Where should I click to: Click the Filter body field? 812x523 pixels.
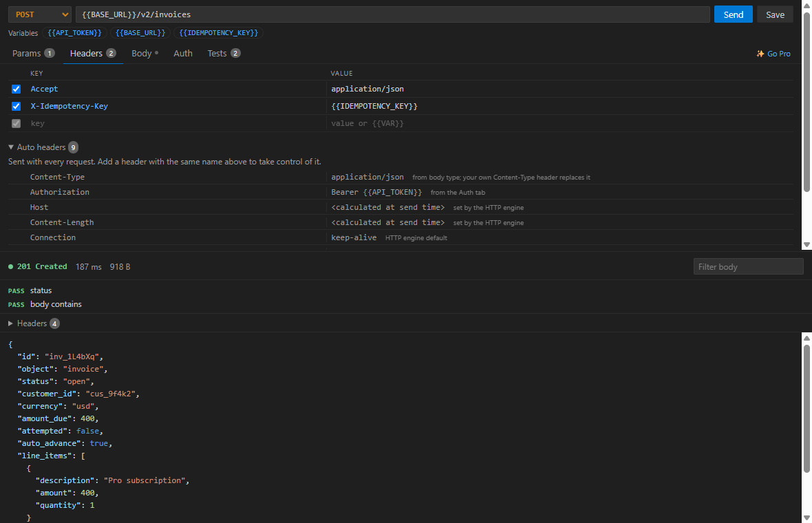(748, 267)
